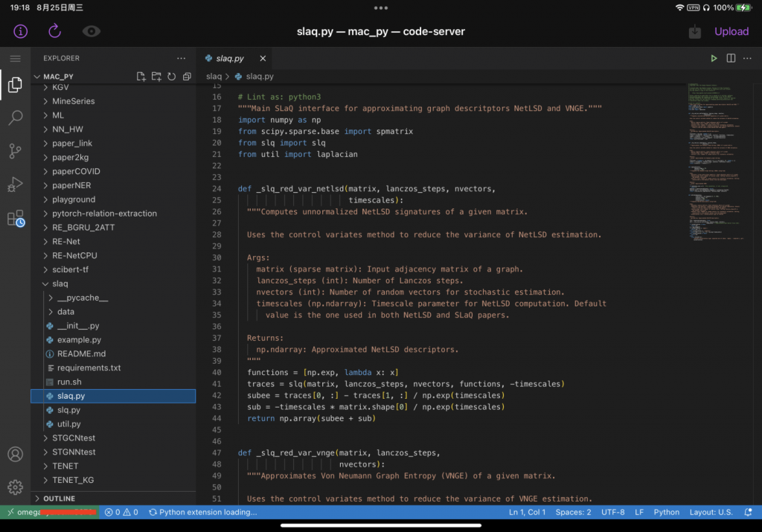Image resolution: width=762 pixels, height=532 pixels.
Task: Expand the __pycache__ folder
Action: click(x=82, y=298)
